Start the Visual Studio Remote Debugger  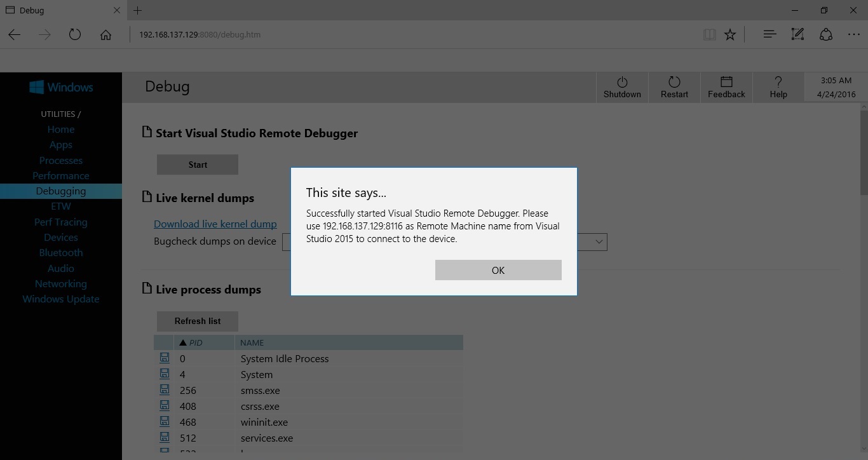(x=198, y=165)
